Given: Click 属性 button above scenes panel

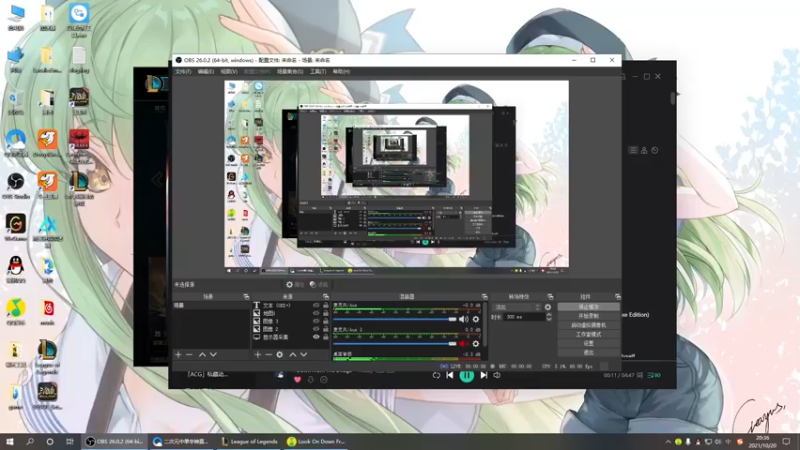Looking at the screenshot, I should click(x=295, y=285).
